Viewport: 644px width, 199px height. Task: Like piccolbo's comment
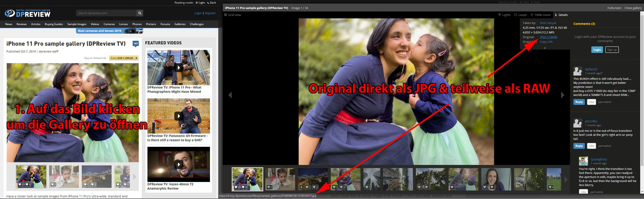(x=591, y=146)
